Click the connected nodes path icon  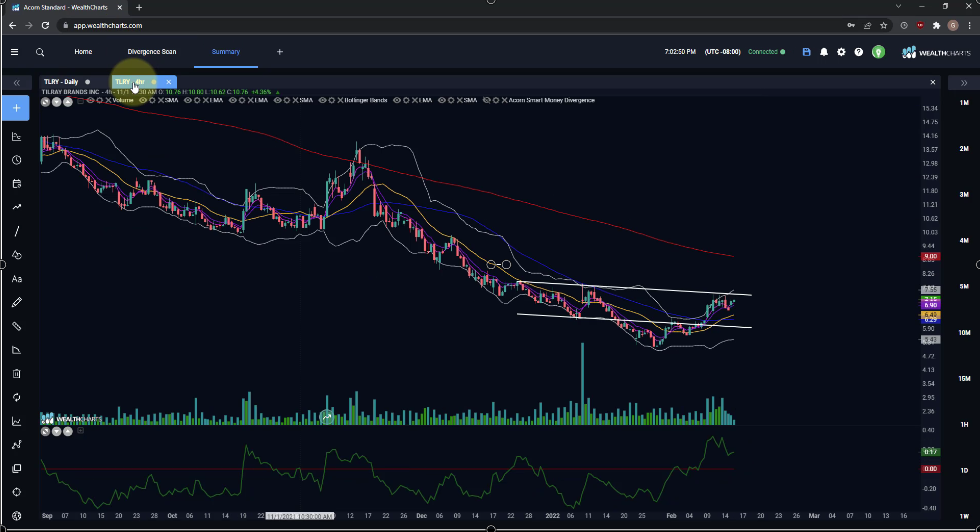(17, 444)
